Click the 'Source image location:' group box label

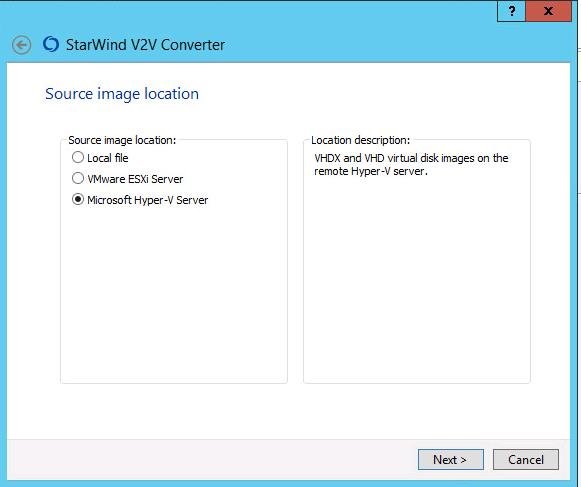(122, 140)
